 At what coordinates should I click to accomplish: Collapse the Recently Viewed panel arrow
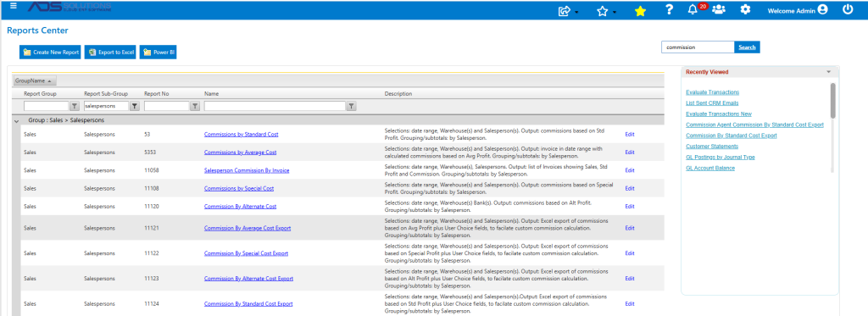click(828, 72)
